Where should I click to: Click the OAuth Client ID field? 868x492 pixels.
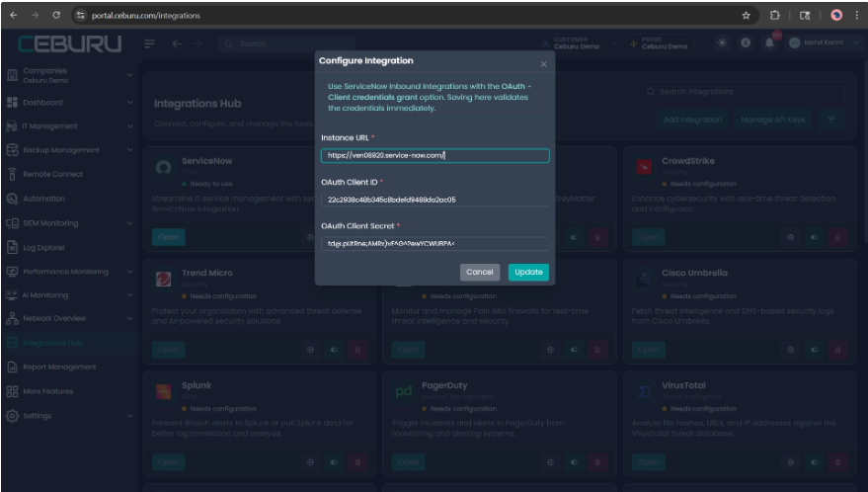(435, 200)
